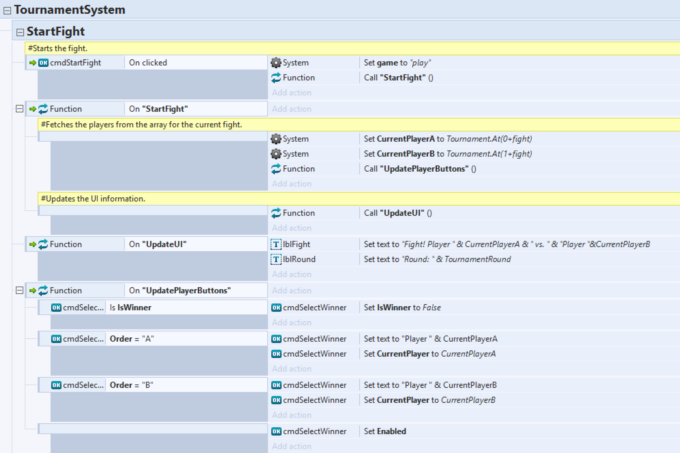Click "Add action" under Call "UpdateUI" action
The width and height of the screenshot is (680, 453).
pyautogui.click(x=292, y=228)
